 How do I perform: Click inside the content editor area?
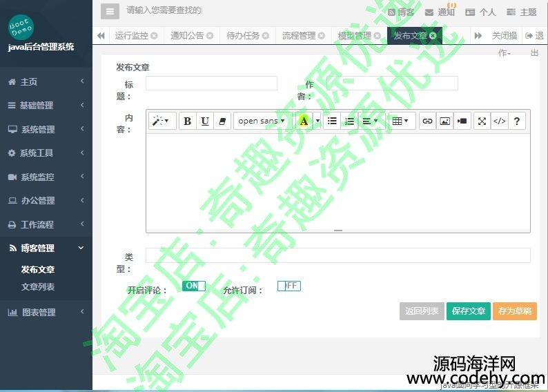[x=338, y=181]
